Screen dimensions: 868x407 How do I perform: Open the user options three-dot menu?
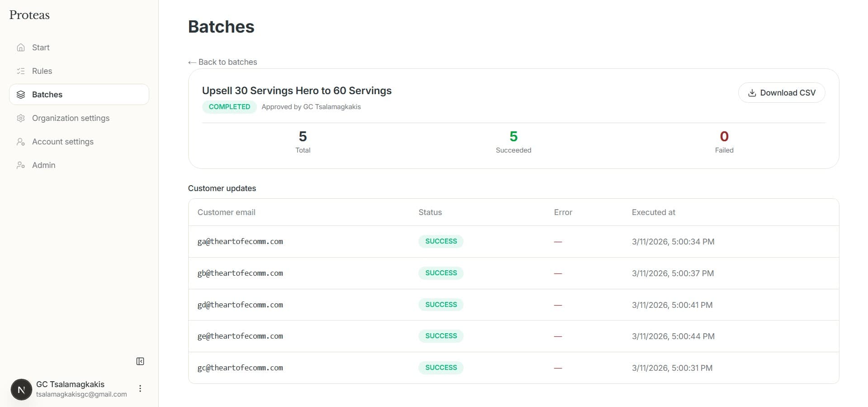(140, 388)
